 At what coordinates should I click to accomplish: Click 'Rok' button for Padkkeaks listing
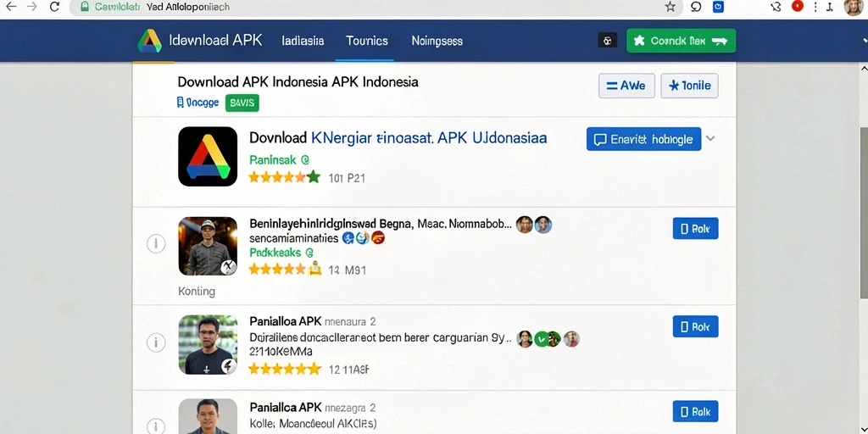[x=695, y=228]
